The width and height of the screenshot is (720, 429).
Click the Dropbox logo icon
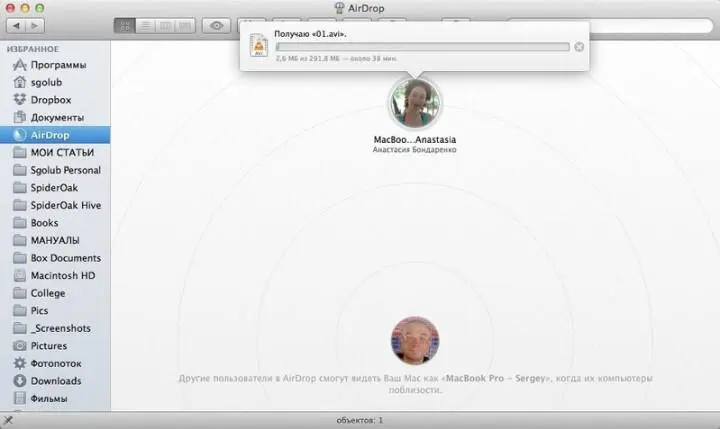[20, 99]
